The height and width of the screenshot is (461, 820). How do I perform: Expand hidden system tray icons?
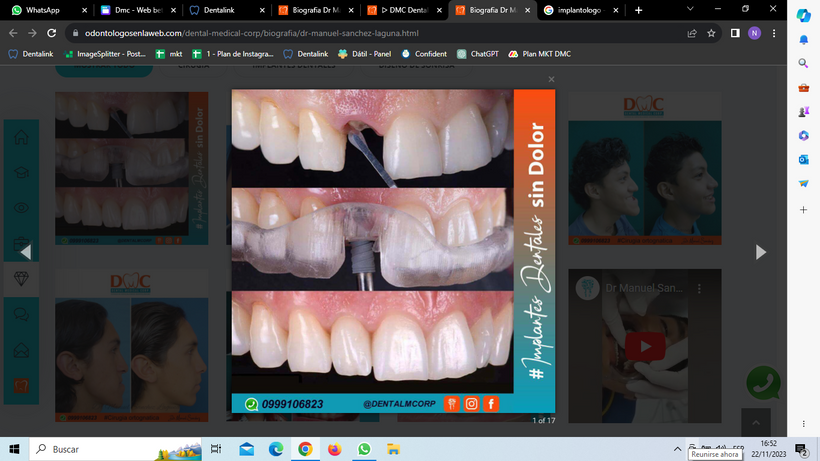tap(677, 450)
